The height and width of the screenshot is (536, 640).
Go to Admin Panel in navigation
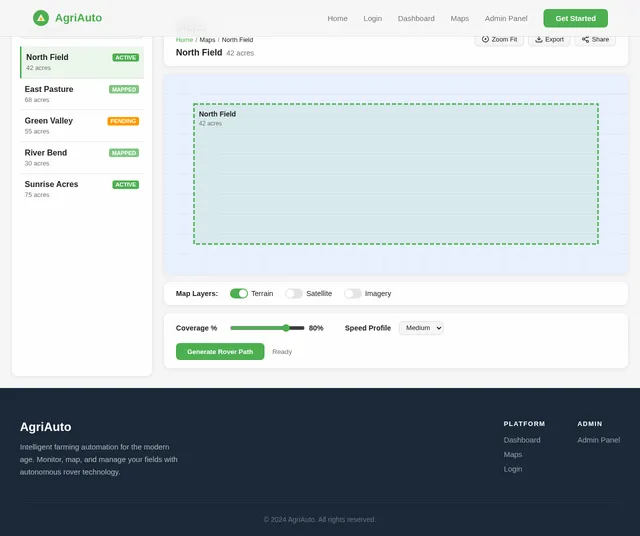(506, 18)
